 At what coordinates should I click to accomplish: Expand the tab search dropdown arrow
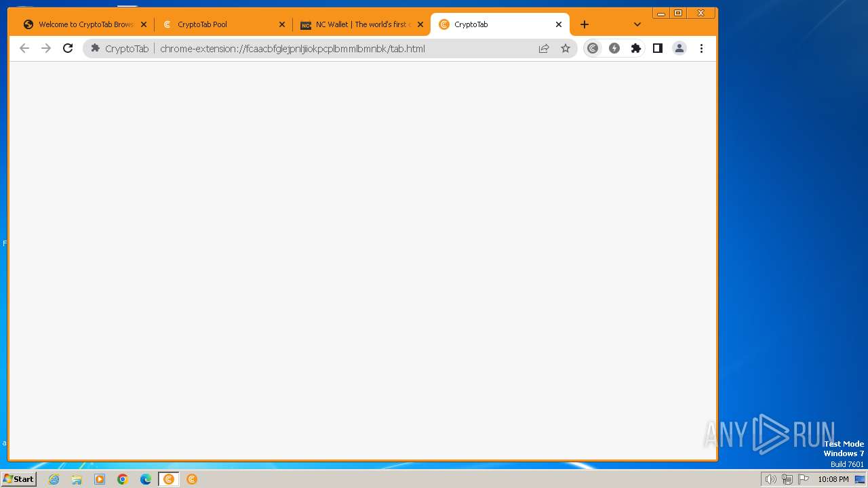[x=637, y=24]
